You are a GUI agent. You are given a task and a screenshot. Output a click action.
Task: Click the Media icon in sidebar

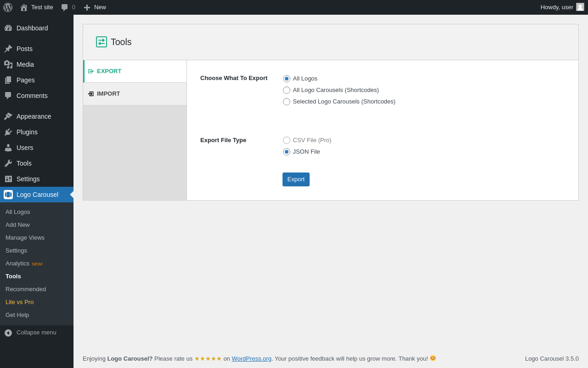tap(8, 64)
